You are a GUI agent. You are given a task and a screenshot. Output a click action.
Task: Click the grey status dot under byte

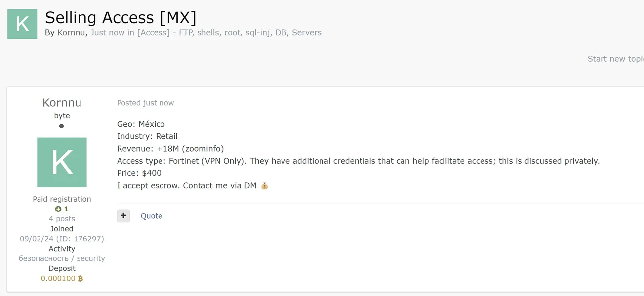pyautogui.click(x=61, y=126)
